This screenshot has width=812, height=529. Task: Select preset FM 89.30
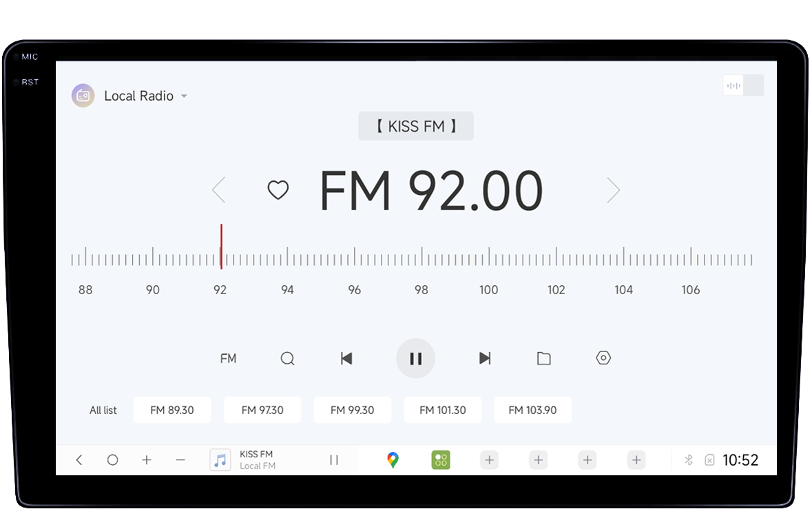pos(172,410)
